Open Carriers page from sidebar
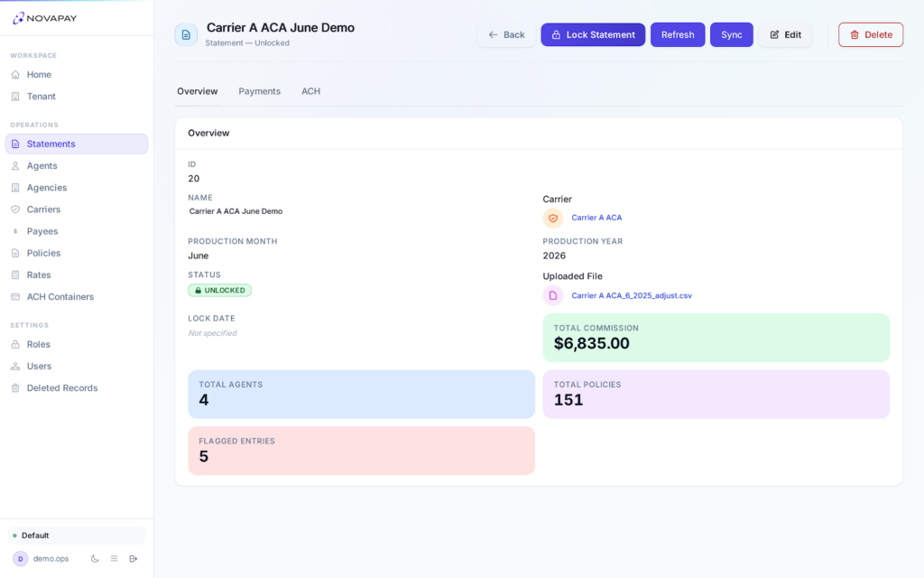This screenshot has height=578, width=924. (77, 210)
